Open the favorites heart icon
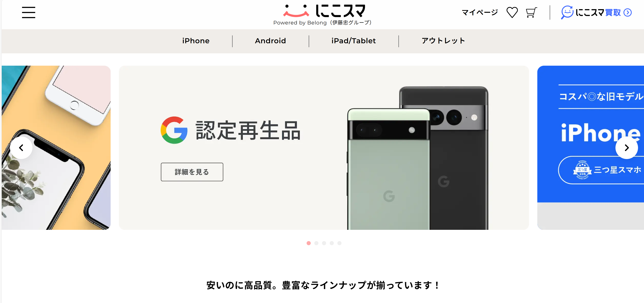Image resolution: width=644 pixels, height=303 pixels. (512, 12)
